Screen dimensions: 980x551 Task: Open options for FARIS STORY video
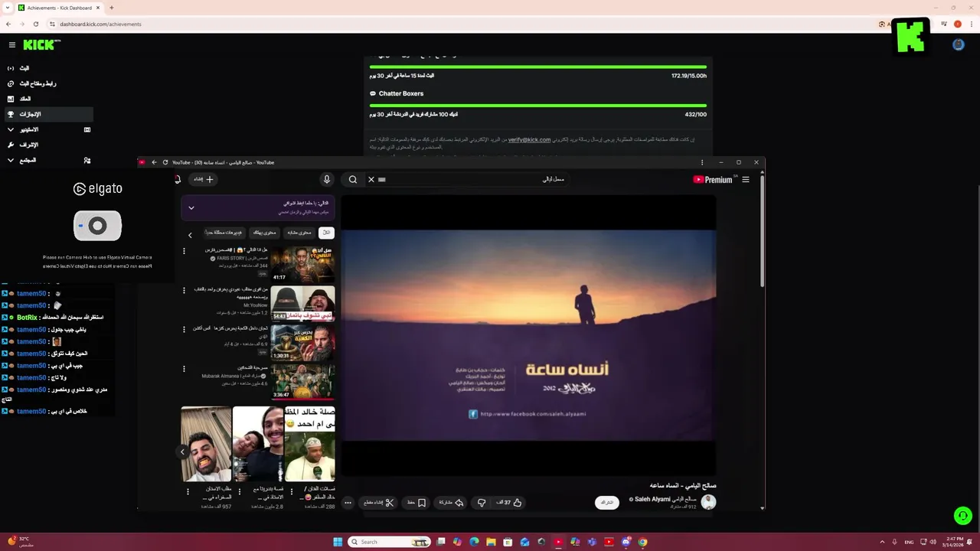(x=184, y=251)
